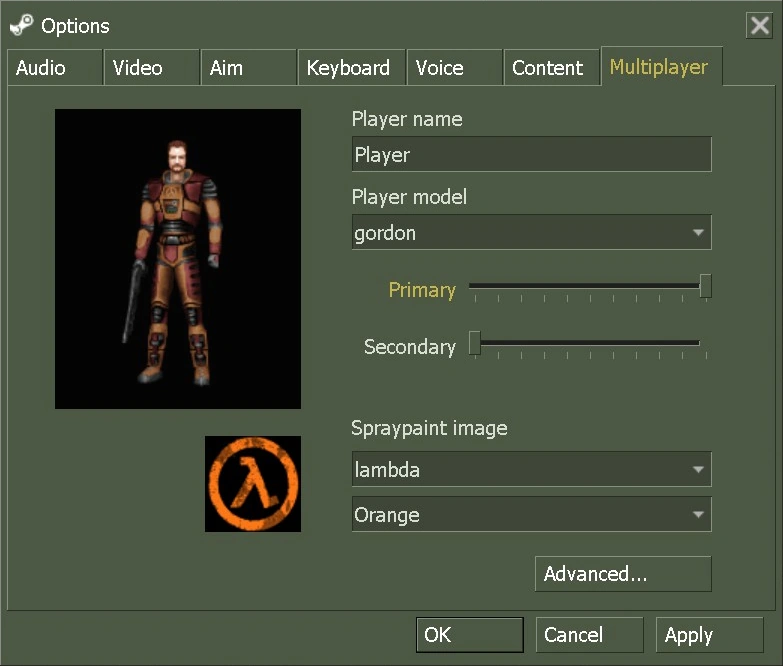
Task: Click the Primary slider track midpoint
Action: tap(585, 286)
